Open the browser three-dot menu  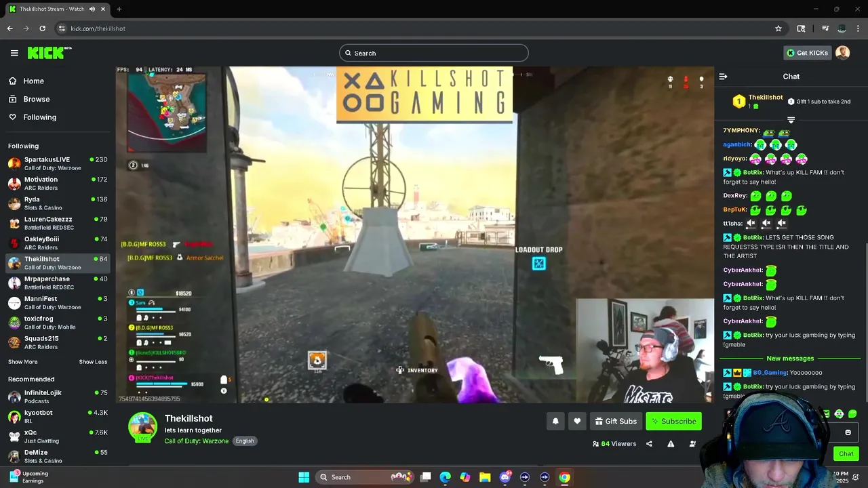pos(859,28)
